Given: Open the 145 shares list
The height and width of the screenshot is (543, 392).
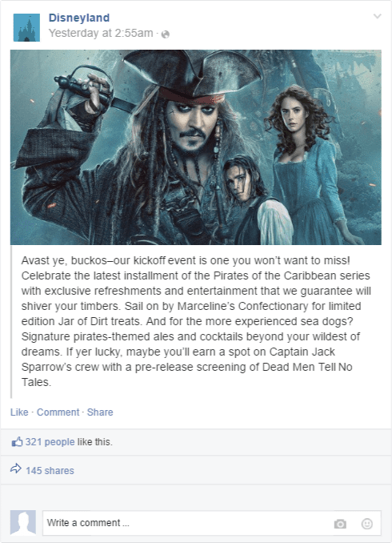Looking at the screenshot, I should click(50, 471).
